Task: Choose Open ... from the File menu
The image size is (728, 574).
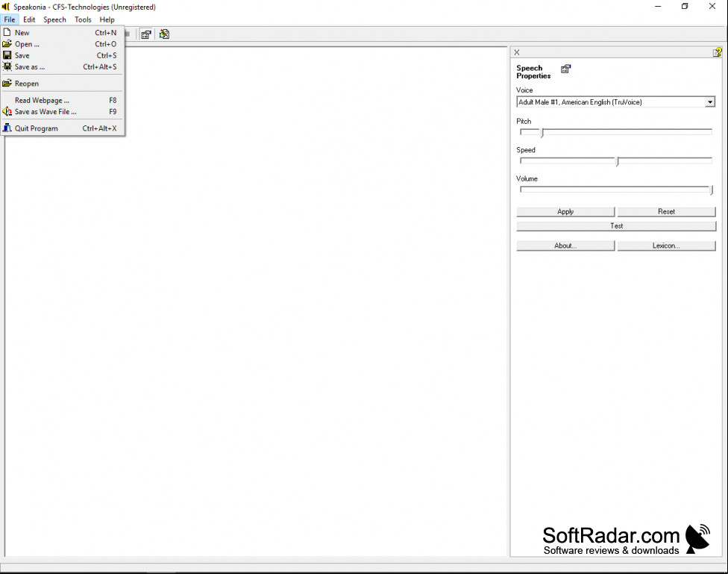Action: [62, 44]
